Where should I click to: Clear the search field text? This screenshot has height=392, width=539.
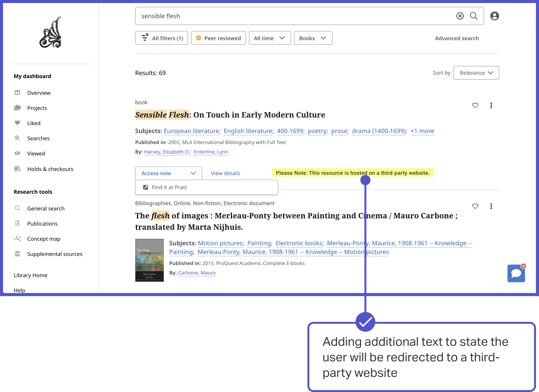tap(460, 16)
